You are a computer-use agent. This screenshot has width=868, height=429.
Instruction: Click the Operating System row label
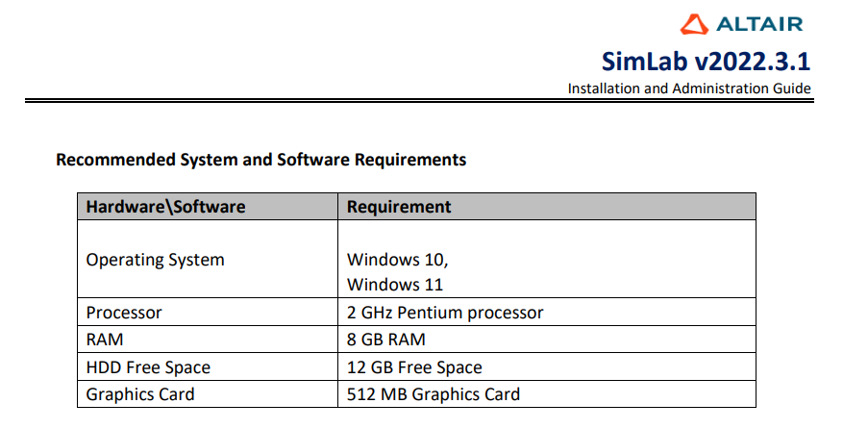pos(155,260)
